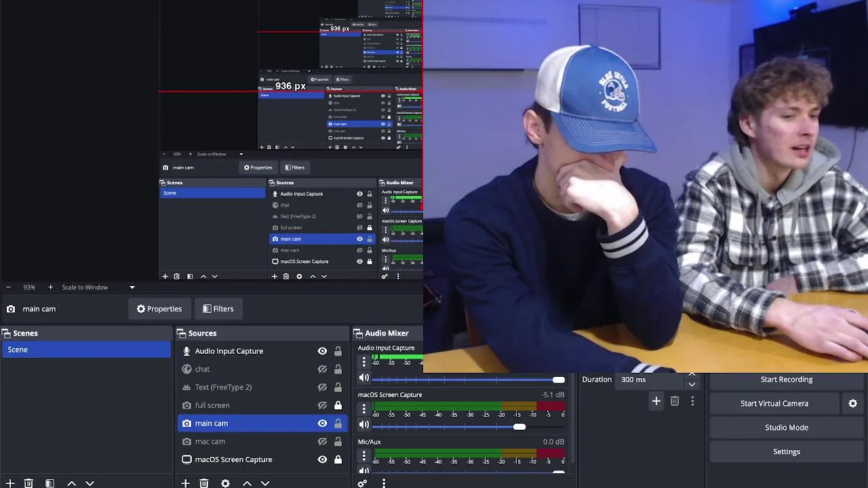Zoom out the preview with the minus icon

pos(8,287)
